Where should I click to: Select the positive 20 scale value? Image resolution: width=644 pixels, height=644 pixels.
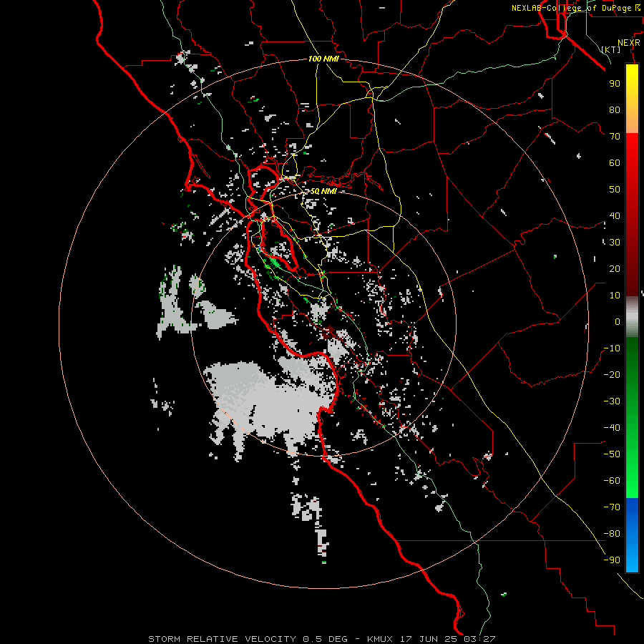[615, 268]
